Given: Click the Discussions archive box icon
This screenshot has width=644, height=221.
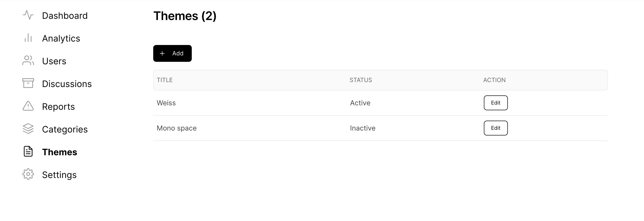Looking at the screenshot, I should click(28, 83).
